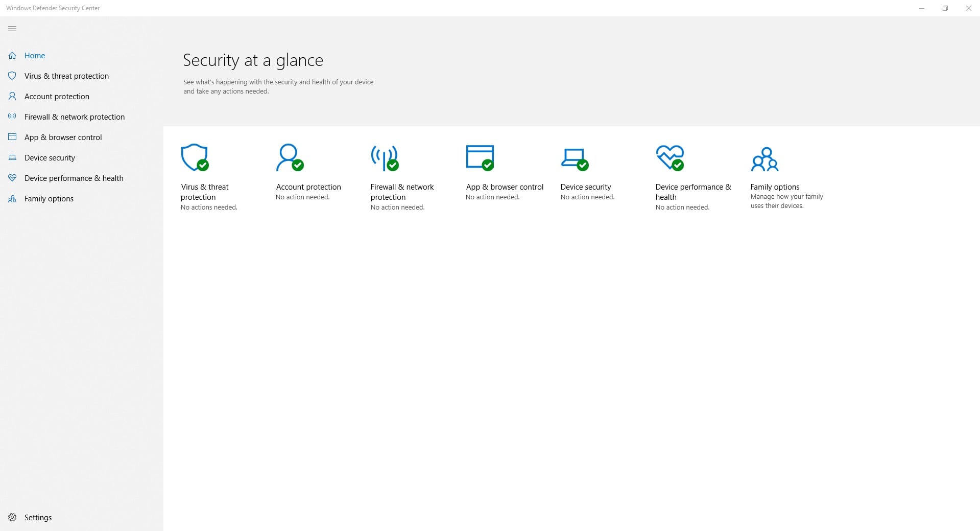Click 'No action needed.' under Account protection
Viewport: 980px width, 531px height.
pyautogui.click(x=303, y=197)
